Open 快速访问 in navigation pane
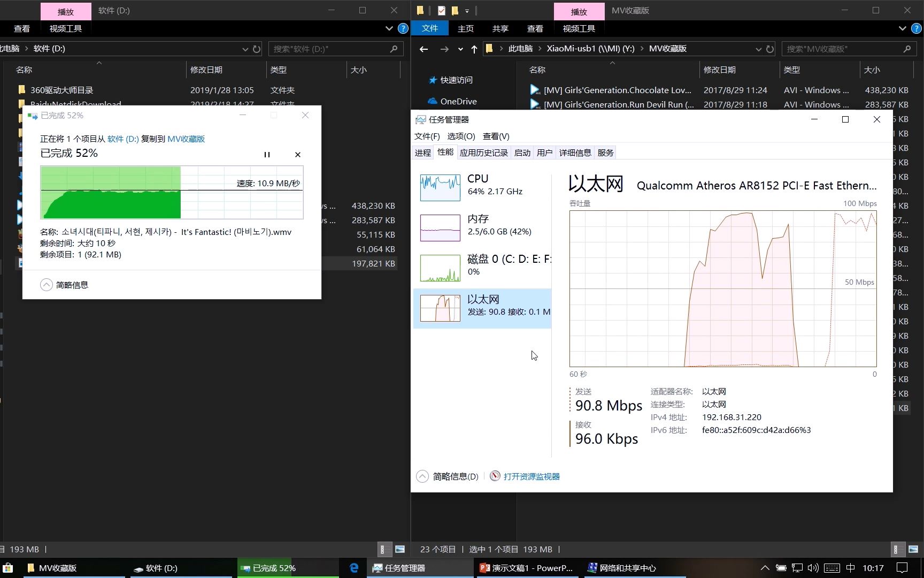The width and height of the screenshot is (924, 578). 451,80
